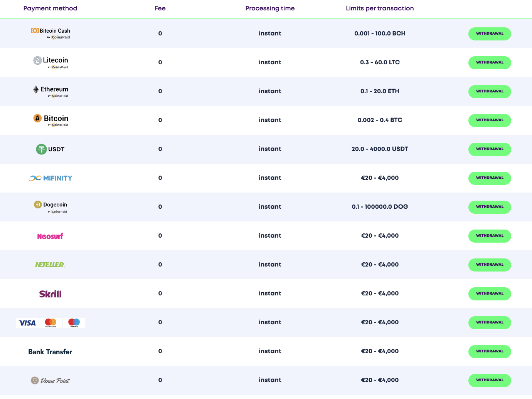The width and height of the screenshot is (532, 399).
Task: Click the Processing time column header
Action: 270,8
